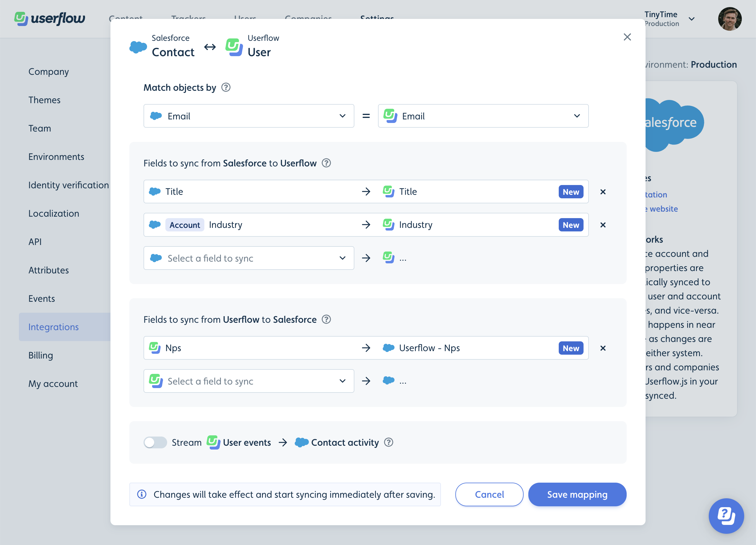Image resolution: width=756 pixels, height=545 pixels.
Task: Open Salesforce Select a field to sync dropdown
Action: [249, 258]
